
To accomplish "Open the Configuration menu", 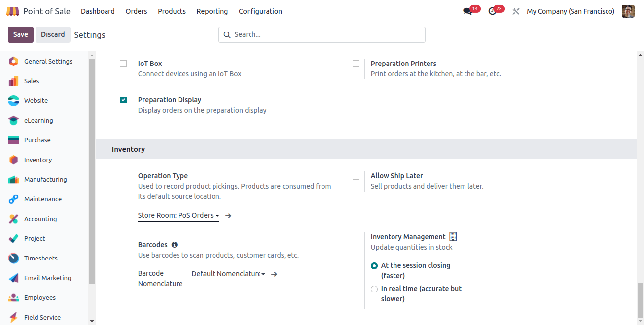I will 260,11.
